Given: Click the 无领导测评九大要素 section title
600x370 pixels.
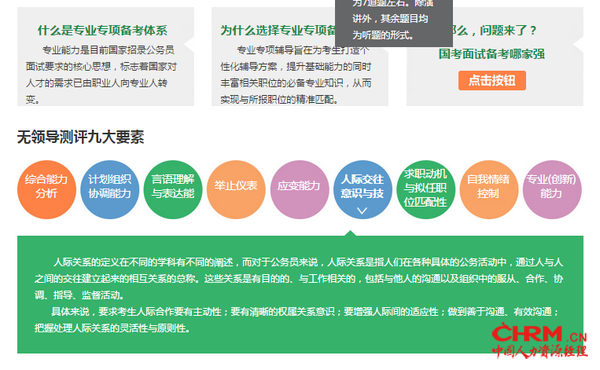Looking at the screenshot, I should click(x=80, y=137).
